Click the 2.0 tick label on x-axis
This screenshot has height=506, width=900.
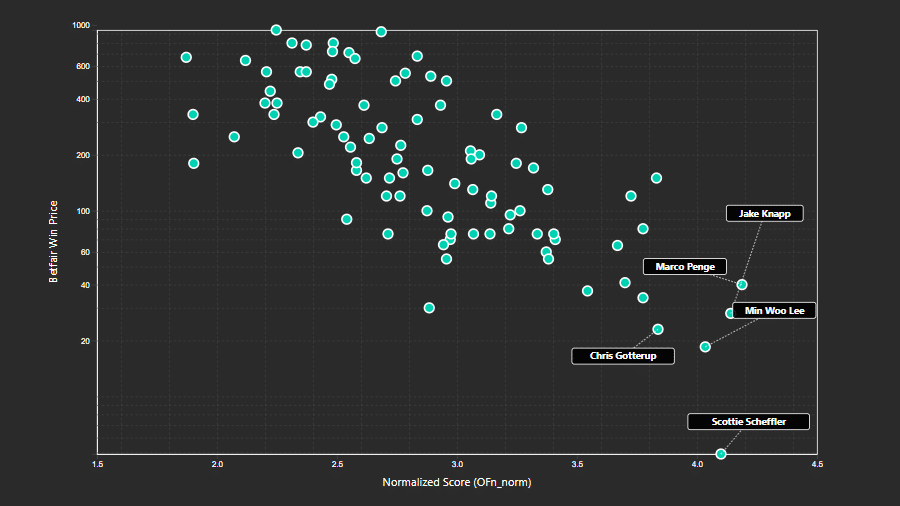218,465
